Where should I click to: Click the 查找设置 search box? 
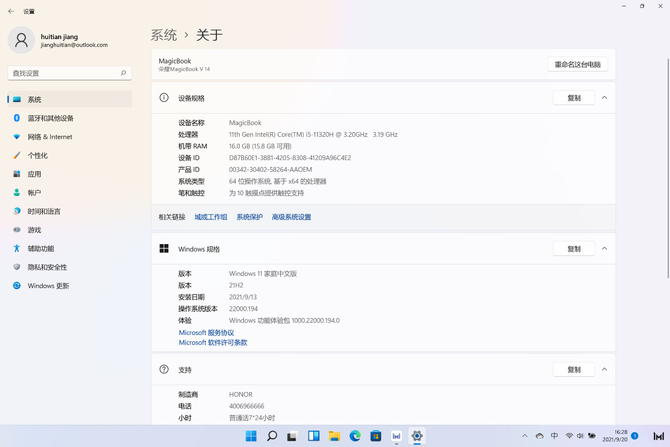click(68, 73)
